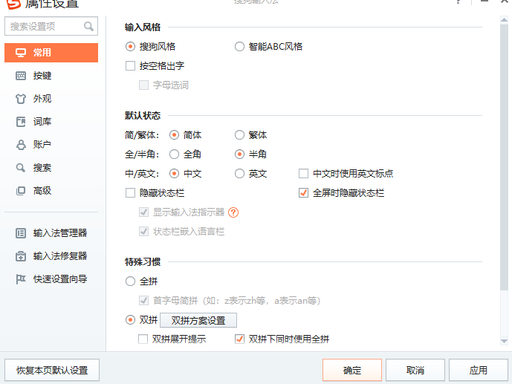Screen dimensions: 512x384
Task: Click the monitor icon beside 常用
Action: coord(21,53)
